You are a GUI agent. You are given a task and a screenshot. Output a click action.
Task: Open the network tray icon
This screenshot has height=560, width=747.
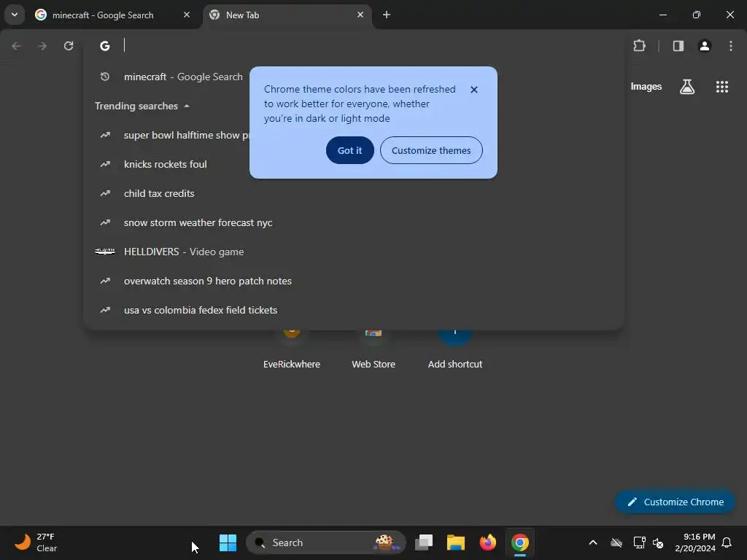(639, 542)
